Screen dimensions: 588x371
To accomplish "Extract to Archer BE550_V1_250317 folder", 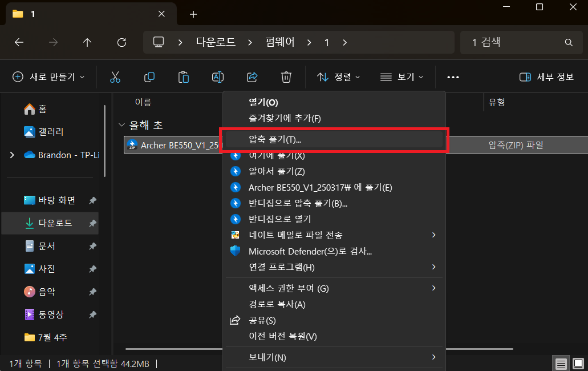I will (334, 188).
